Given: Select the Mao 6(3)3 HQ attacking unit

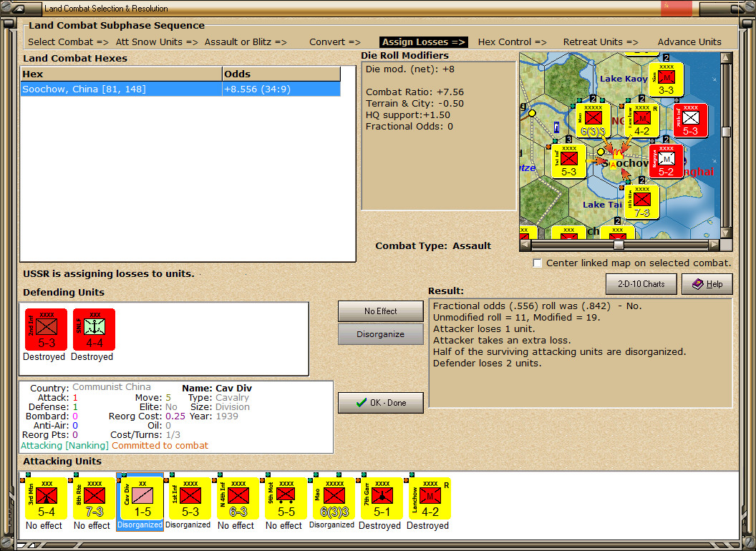Looking at the screenshot, I should tap(334, 498).
